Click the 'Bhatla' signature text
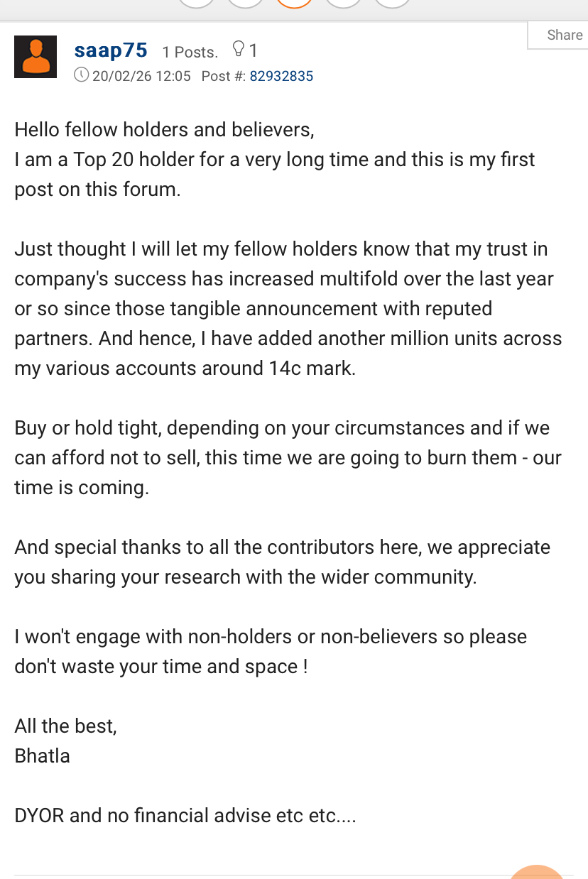Viewport: 588px width, 879px height. pos(42,755)
